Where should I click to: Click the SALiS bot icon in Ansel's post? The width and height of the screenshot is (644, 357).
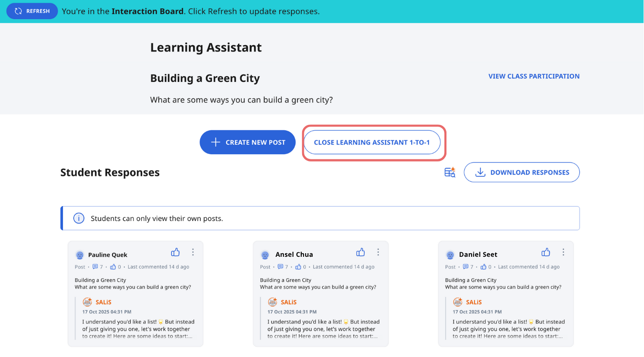point(273,302)
